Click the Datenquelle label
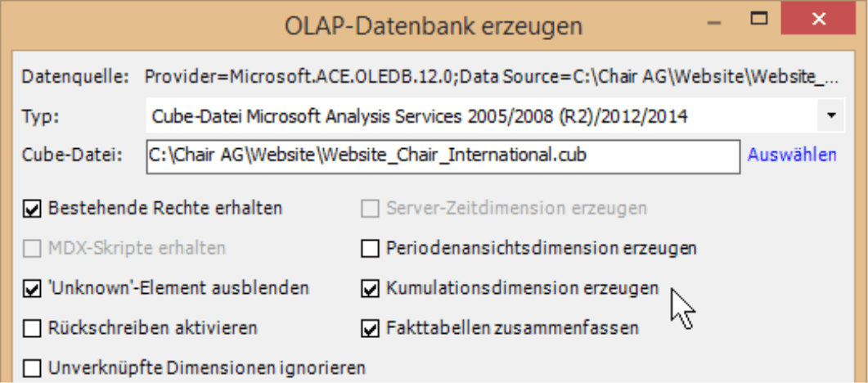Image resolution: width=868 pixels, height=383 pixels. [75, 77]
